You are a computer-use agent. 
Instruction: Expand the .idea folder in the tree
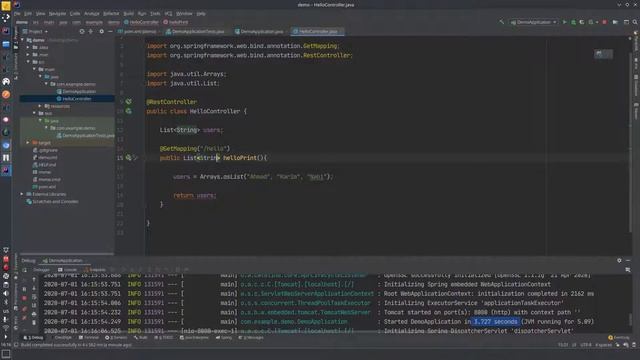coord(28,47)
